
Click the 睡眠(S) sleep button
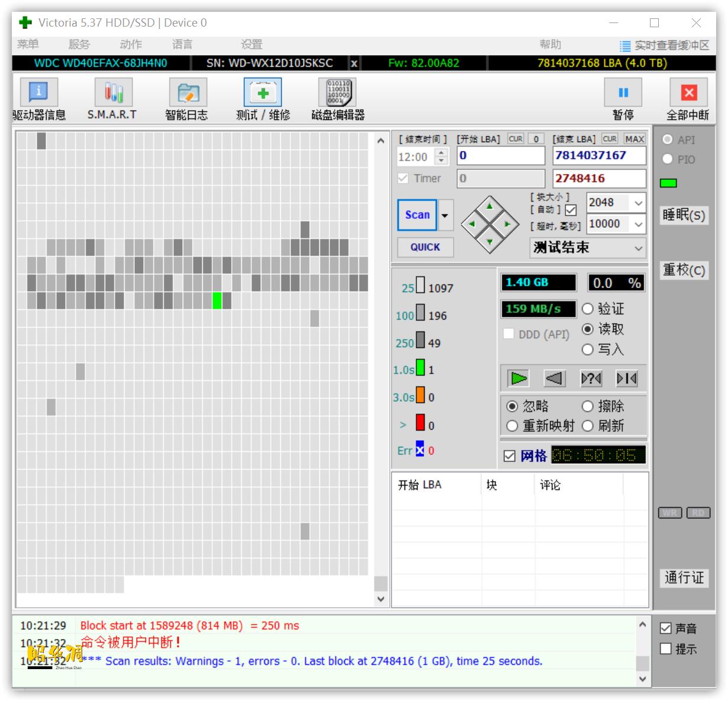tap(684, 215)
